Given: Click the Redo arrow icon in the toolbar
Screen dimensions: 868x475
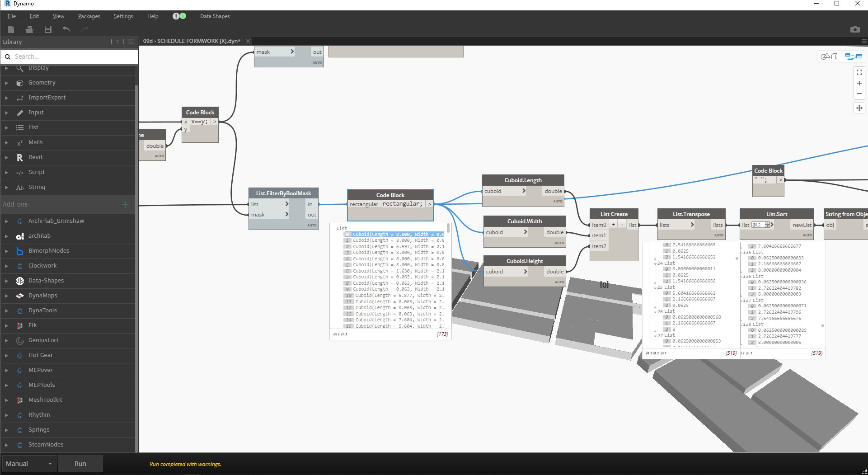Looking at the screenshot, I should [84, 29].
